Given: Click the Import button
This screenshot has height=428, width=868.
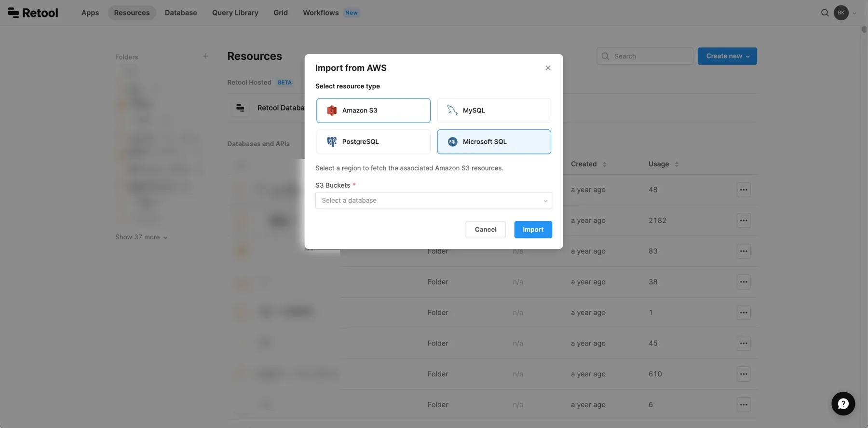Looking at the screenshot, I should [x=533, y=230].
